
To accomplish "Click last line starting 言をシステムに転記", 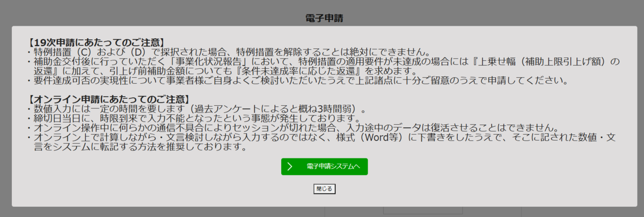I will pos(140,147).
